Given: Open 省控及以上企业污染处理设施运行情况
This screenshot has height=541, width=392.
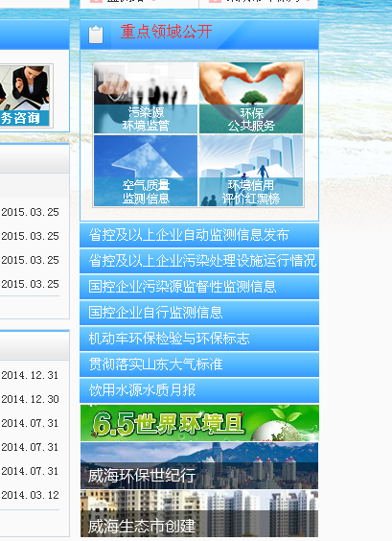Looking at the screenshot, I should [199, 261].
